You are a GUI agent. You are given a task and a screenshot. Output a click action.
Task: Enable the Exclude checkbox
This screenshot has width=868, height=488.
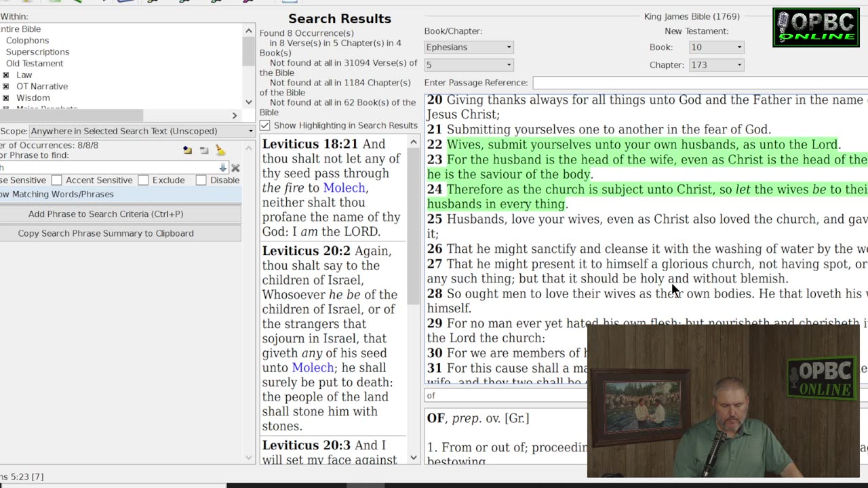click(x=143, y=180)
